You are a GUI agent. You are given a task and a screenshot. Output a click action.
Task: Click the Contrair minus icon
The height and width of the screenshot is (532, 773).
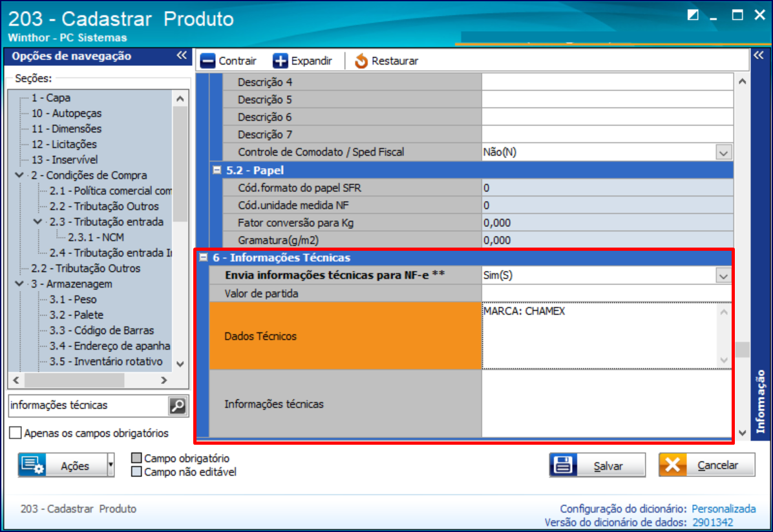(x=207, y=61)
